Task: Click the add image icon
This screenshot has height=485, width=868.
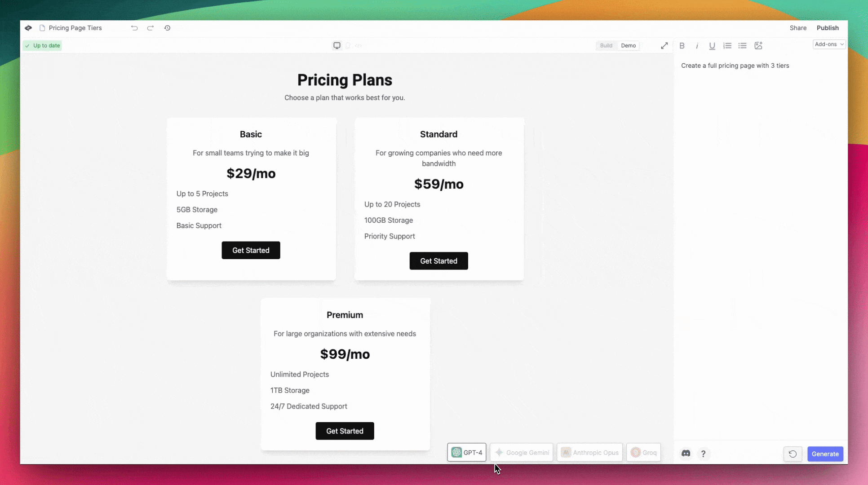Action: (x=758, y=45)
